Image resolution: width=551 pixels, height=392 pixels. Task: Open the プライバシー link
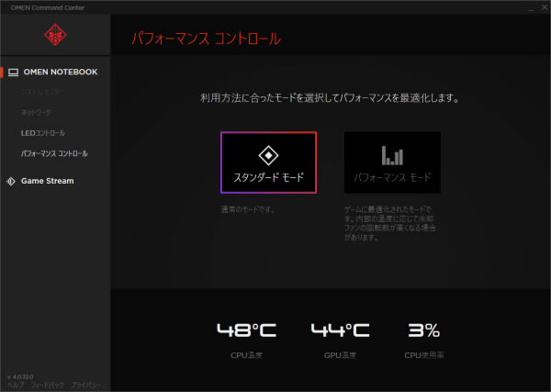[x=85, y=385]
